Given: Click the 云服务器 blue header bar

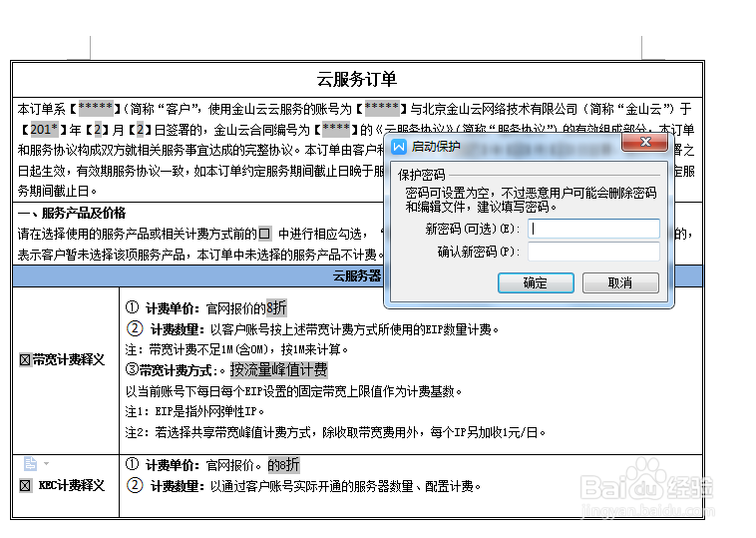Looking at the screenshot, I should click(x=357, y=276).
